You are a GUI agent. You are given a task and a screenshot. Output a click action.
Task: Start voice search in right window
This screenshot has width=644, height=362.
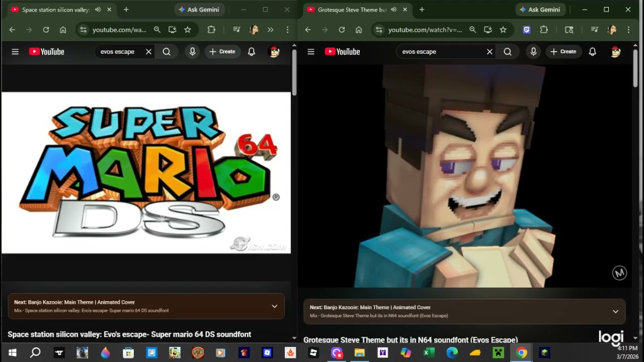coord(533,52)
